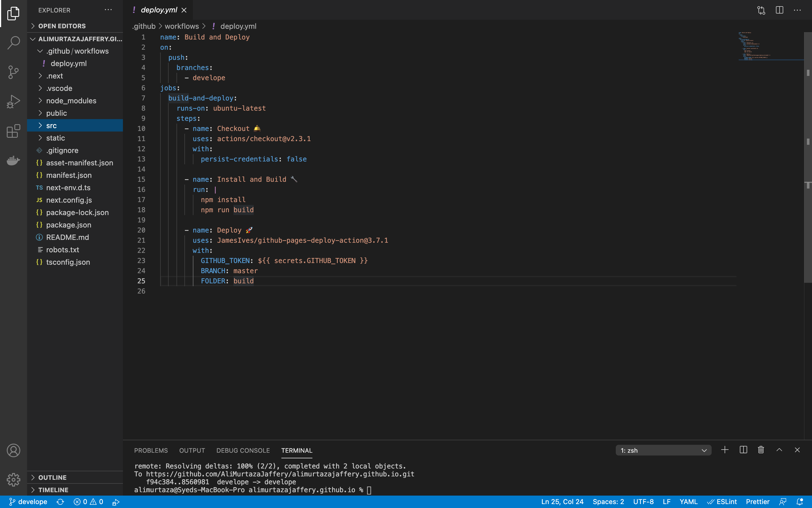
Task: Open the Docker view icon
Action: [x=14, y=160]
